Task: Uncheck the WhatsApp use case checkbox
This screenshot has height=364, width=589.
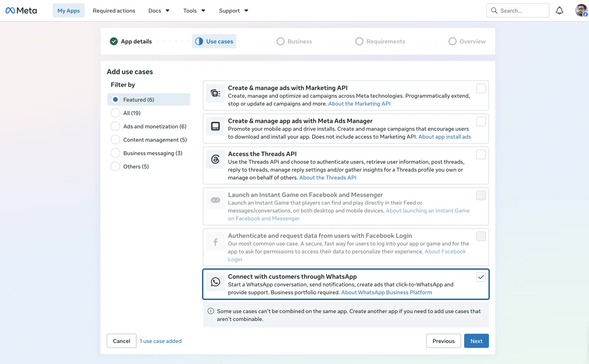Action: pyautogui.click(x=481, y=277)
